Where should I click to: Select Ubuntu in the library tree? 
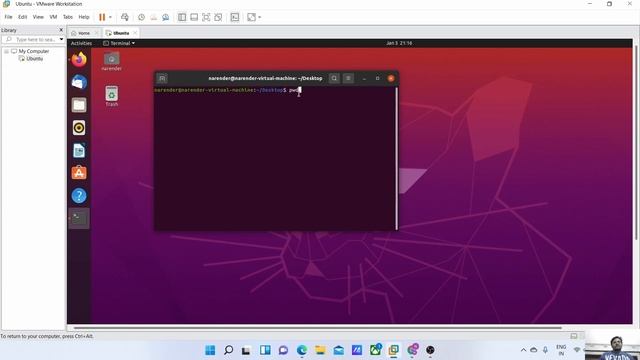(x=34, y=59)
